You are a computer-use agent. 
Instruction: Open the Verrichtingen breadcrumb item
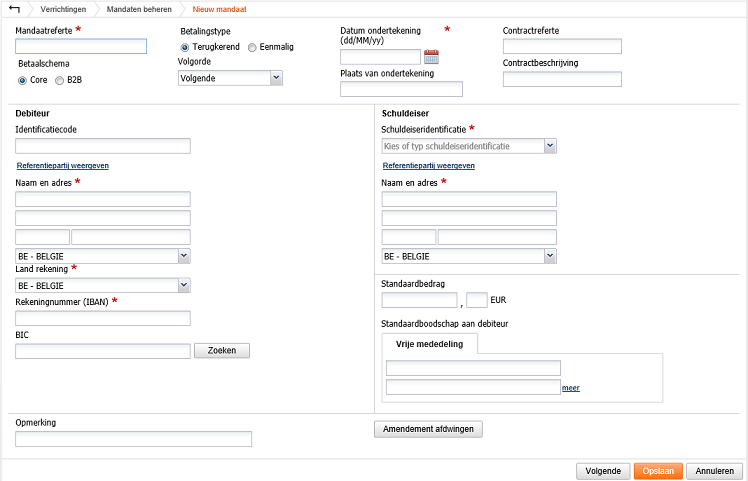[x=63, y=9]
